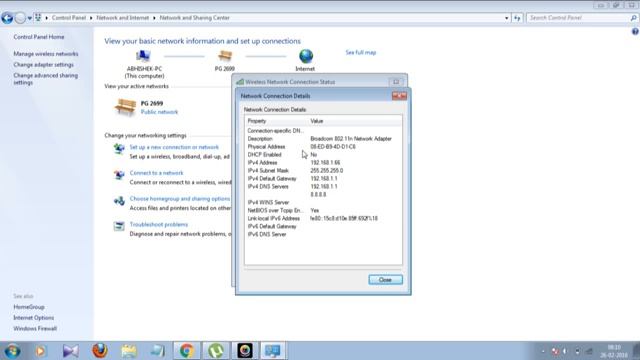Open the recent pages dropdown arrow
This screenshot has width=640, height=360.
(29, 18)
